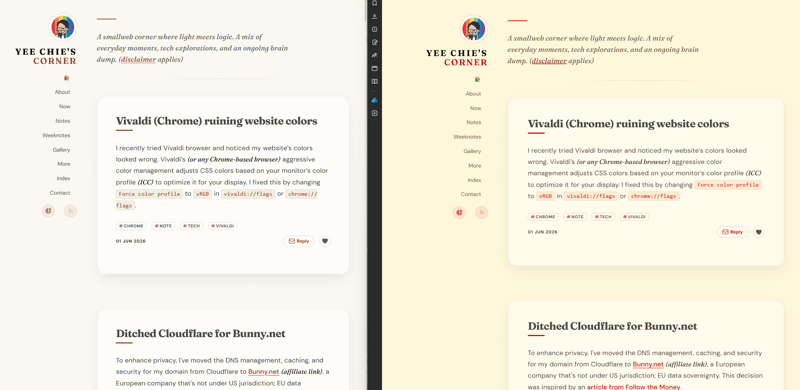
Task: Click Yee Chie's Corner title, left window
Action: (x=46, y=56)
